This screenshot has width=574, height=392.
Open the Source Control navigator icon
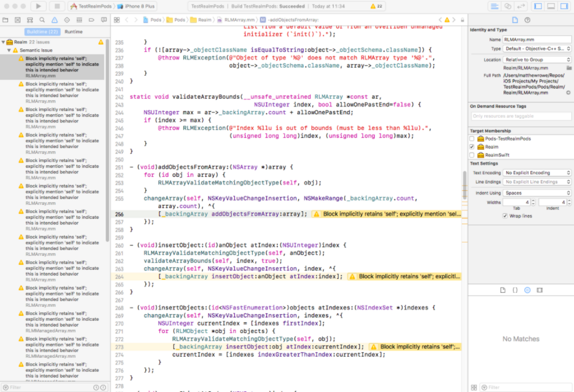point(17,20)
